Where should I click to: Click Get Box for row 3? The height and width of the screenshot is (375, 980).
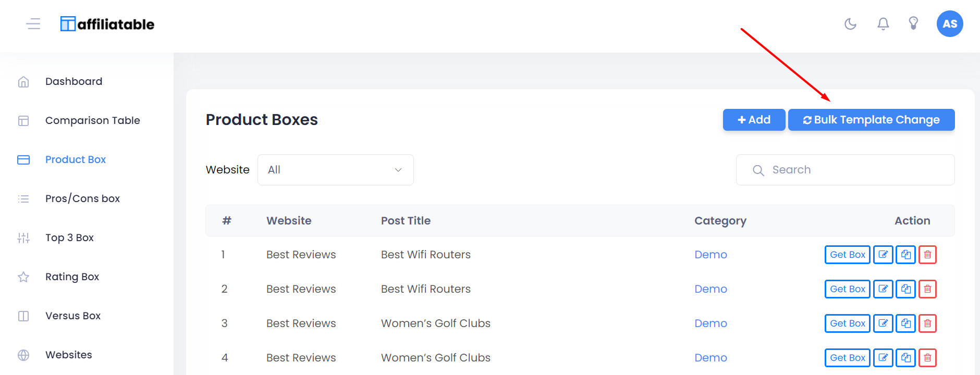point(848,323)
